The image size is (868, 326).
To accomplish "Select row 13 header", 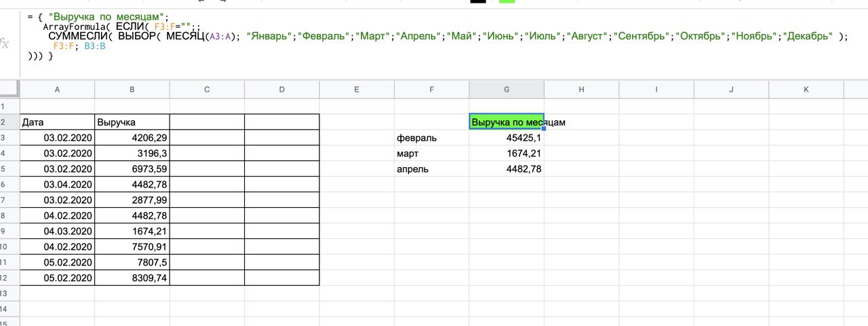I will tap(9, 294).
